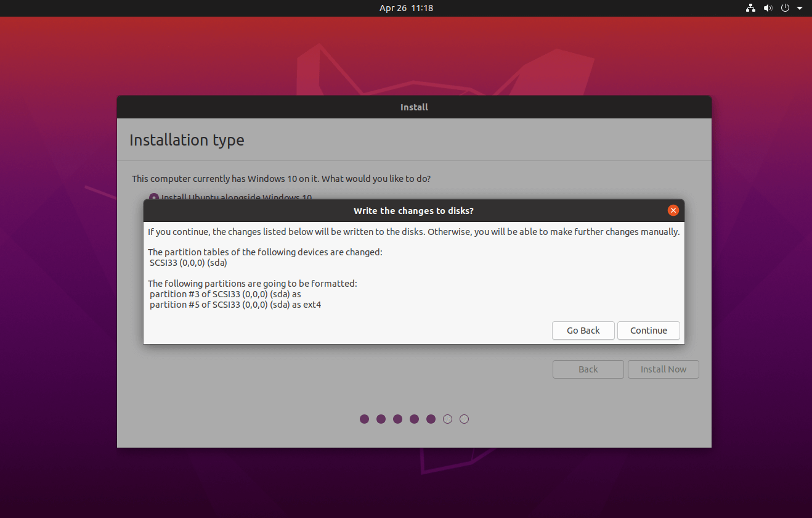
Task: Click the power icon in top bar
Action: tap(785, 8)
